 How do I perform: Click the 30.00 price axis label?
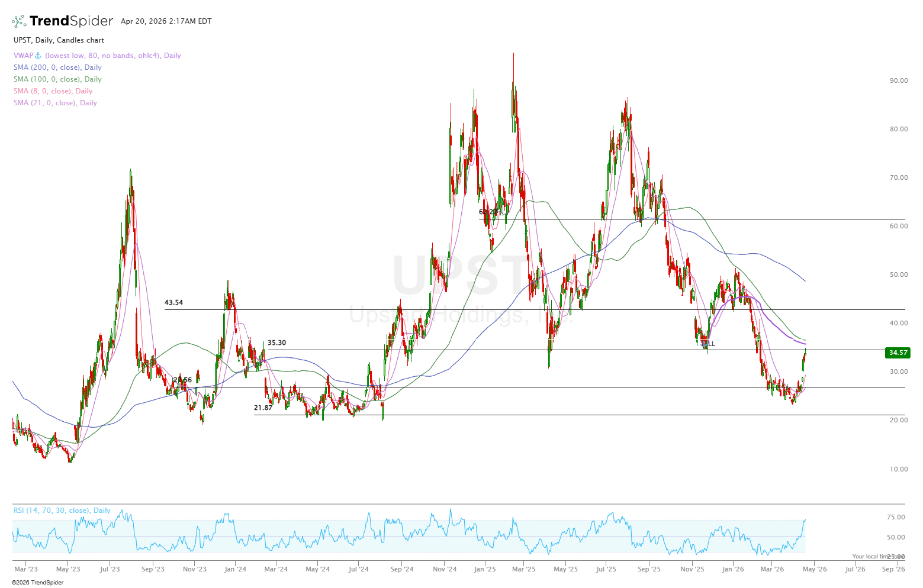point(899,371)
